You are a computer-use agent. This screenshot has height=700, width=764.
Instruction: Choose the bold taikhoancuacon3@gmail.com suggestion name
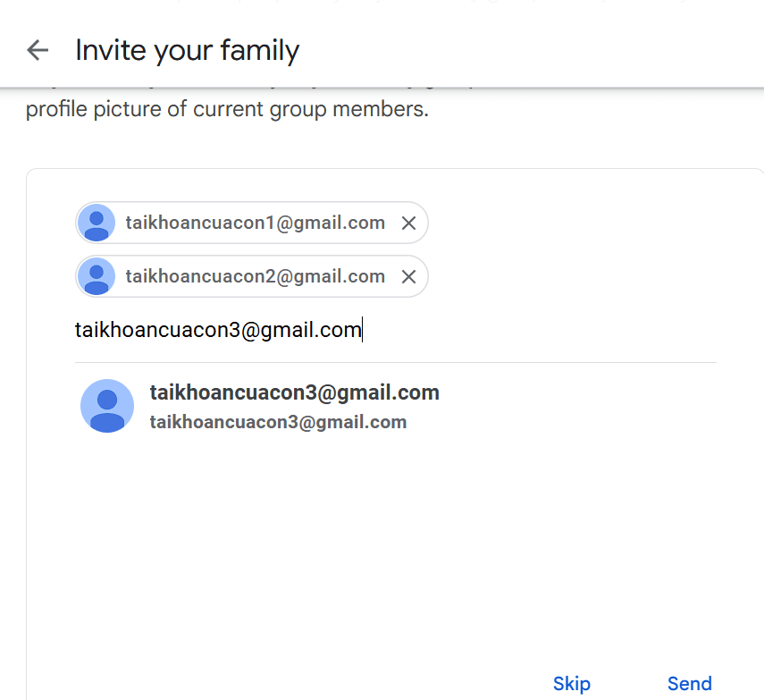pyautogui.click(x=294, y=392)
